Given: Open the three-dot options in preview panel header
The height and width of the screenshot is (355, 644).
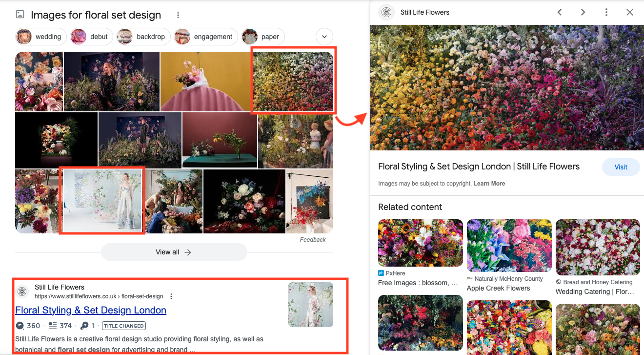Looking at the screenshot, I should coord(606,12).
